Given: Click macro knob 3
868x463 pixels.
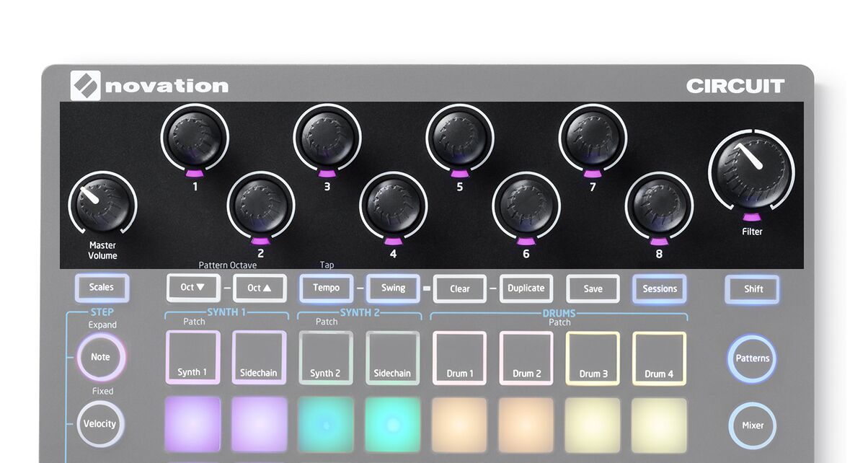Looking at the screenshot, I should tap(327, 138).
